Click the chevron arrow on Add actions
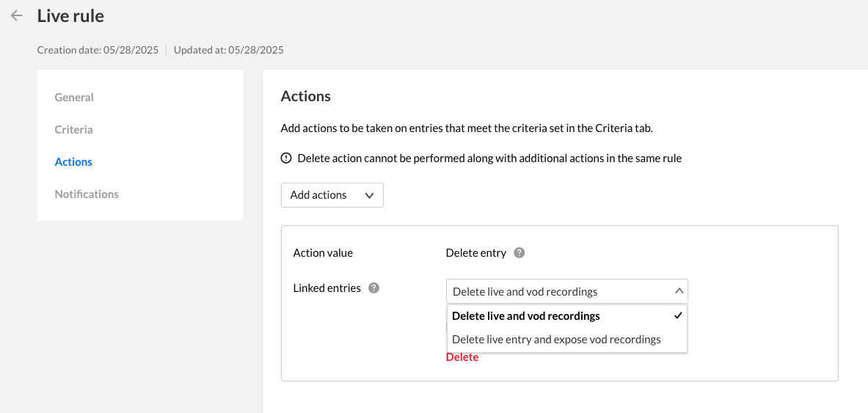The image size is (868, 413). [369, 195]
